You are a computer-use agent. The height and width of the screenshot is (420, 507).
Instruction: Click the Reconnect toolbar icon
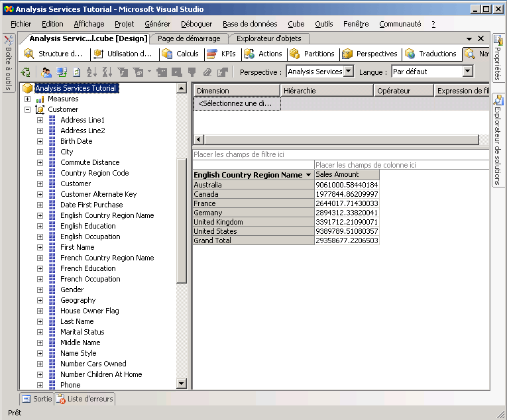62,72
